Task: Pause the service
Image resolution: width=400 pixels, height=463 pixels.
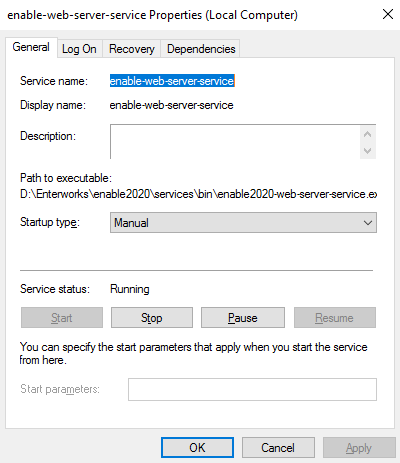Action: pyautogui.click(x=243, y=318)
